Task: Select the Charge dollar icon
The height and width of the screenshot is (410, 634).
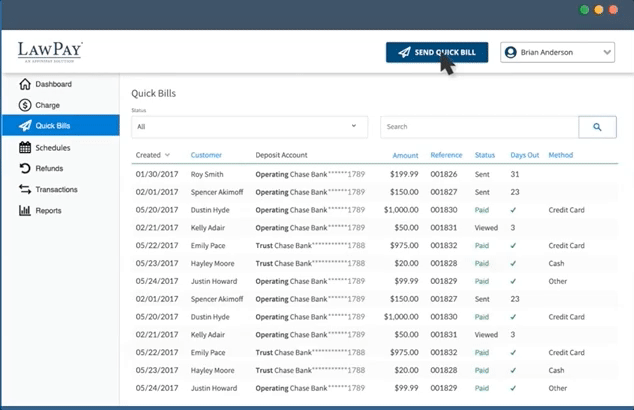Action: point(25,105)
